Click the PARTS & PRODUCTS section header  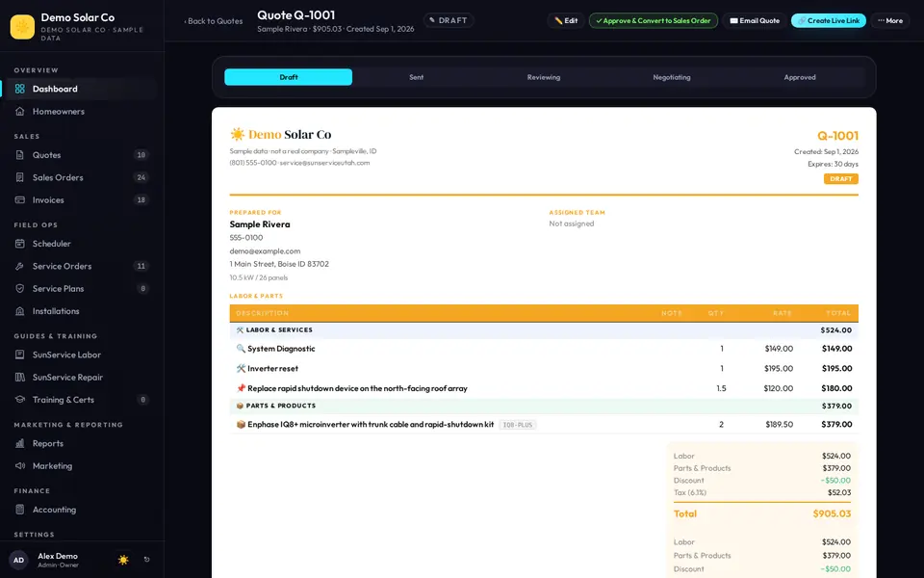pos(543,406)
